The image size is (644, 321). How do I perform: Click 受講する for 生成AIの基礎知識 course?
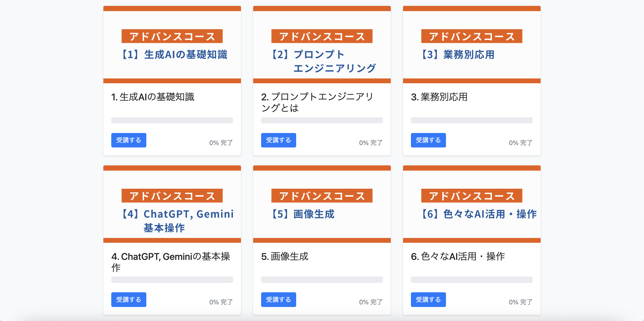coord(129,140)
